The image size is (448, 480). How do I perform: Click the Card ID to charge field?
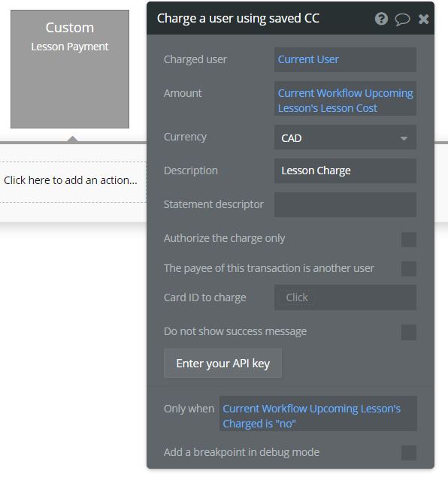pos(345,297)
